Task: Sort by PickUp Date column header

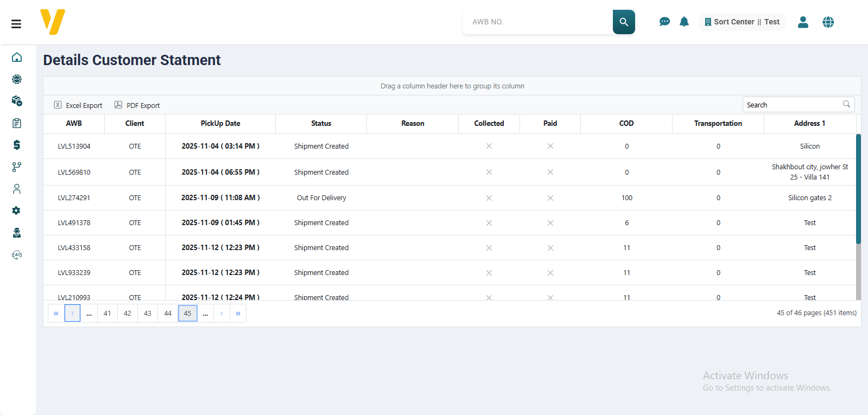Action: pyautogui.click(x=220, y=124)
